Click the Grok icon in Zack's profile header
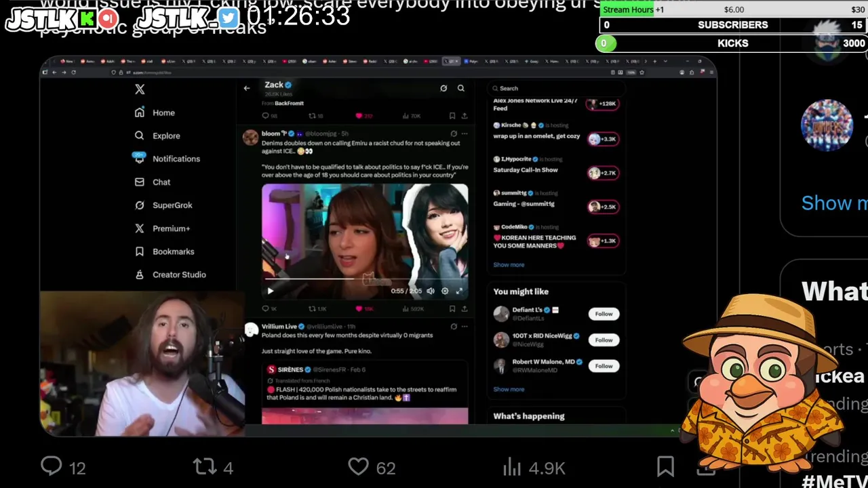 click(443, 88)
